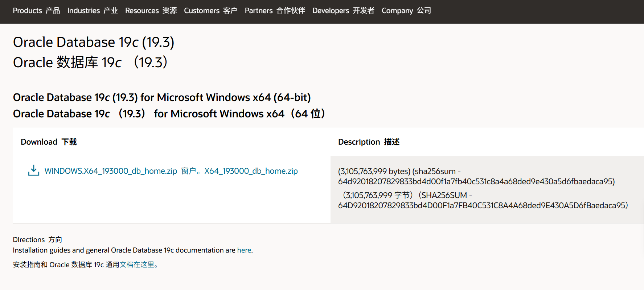Click the 'Oracle Database 19c (19.3)' page title

tap(94, 42)
